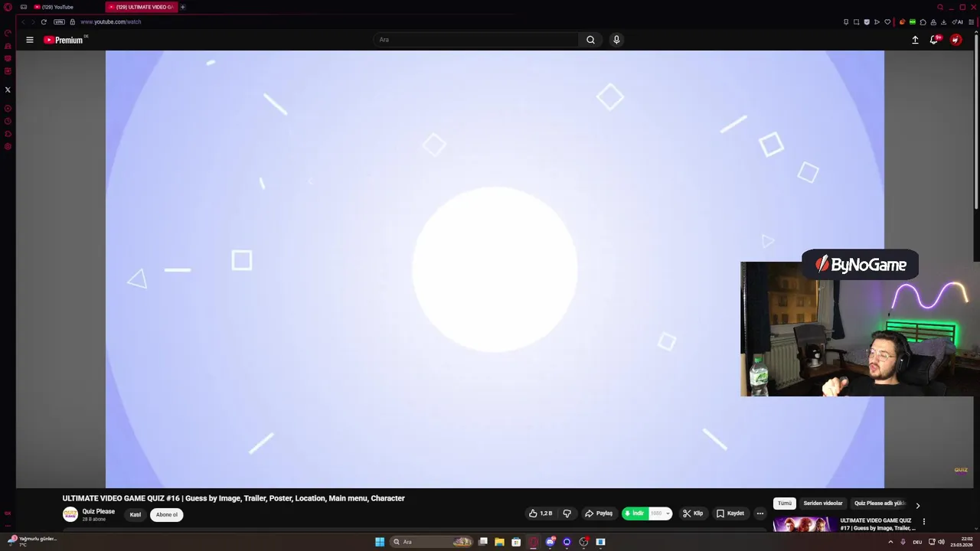
Task: Open the browser tab search magnifier
Action: pos(940,7)
